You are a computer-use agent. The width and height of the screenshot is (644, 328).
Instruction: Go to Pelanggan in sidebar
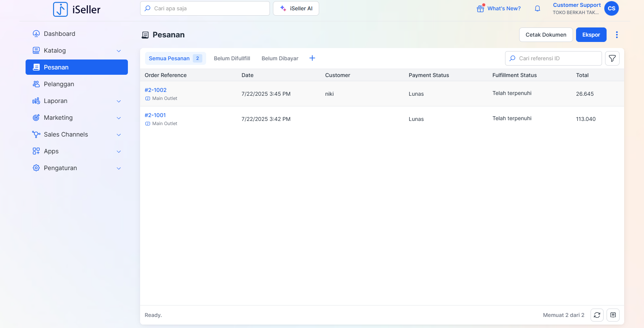59,84
